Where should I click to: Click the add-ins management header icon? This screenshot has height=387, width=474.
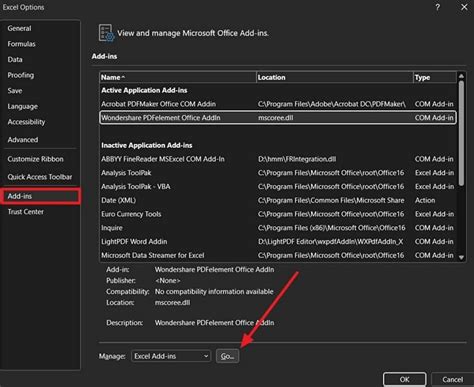(x=106, y=33)
